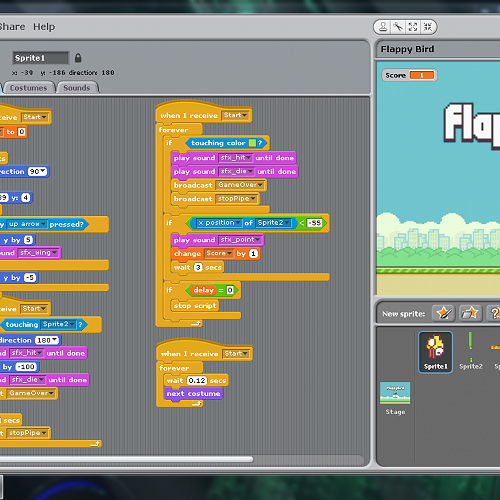
Task: Open the sfx_point sound dropdown
Action: click(x=240, y=240)
